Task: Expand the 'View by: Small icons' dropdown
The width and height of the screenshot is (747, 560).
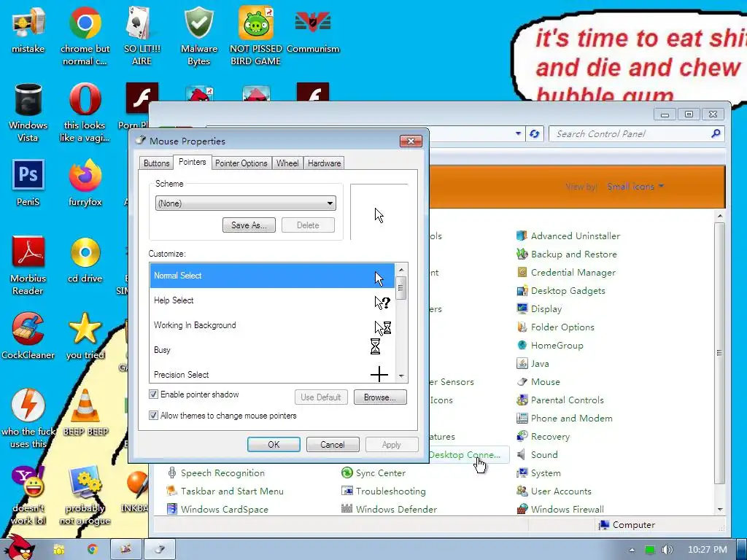Action: coord(635,186)
